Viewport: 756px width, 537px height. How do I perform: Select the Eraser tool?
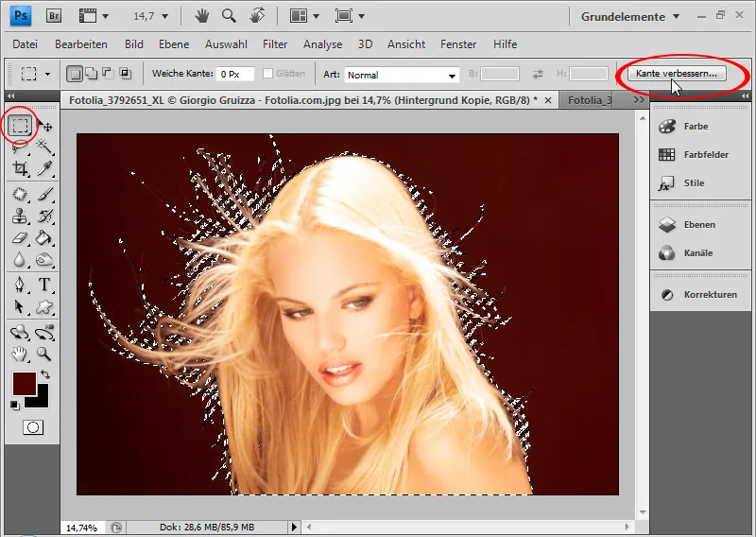[x=20, y=238]
